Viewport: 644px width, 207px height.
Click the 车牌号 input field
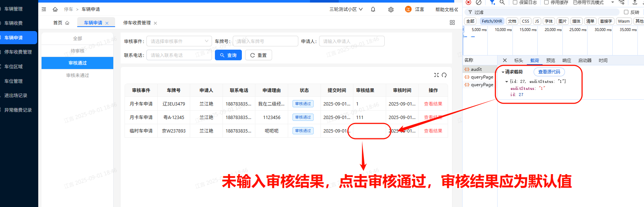click(x=265, y=41)
